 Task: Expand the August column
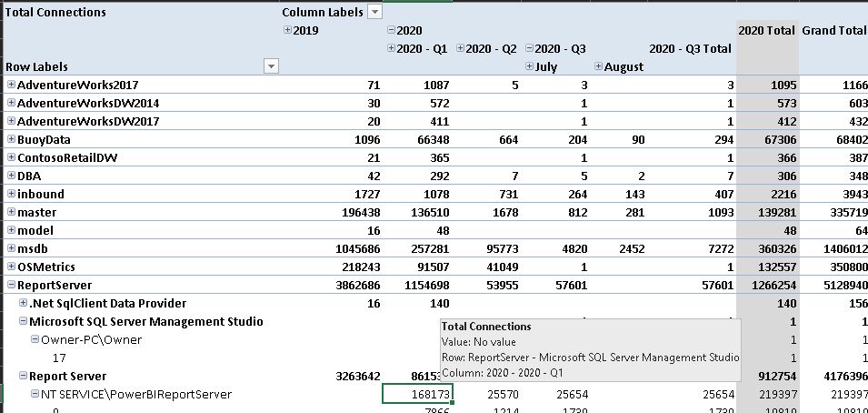598,66
